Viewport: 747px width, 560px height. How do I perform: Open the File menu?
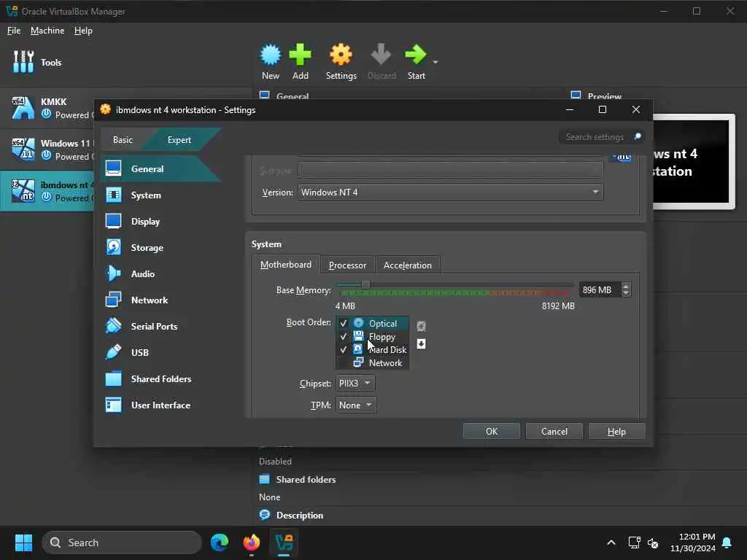pyautogui.click(x=14, y=31)
